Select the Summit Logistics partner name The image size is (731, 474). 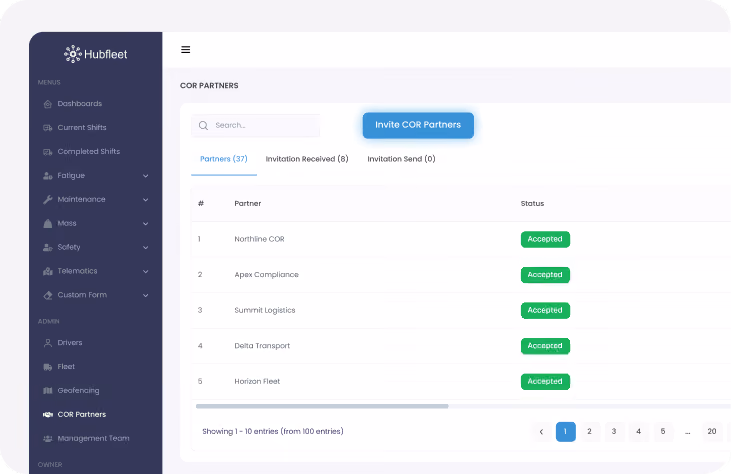[265, 310]
